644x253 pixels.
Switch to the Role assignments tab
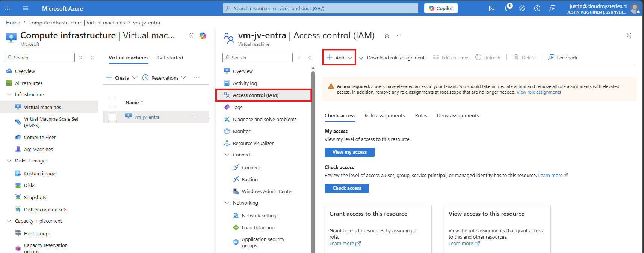pos(384,115)
